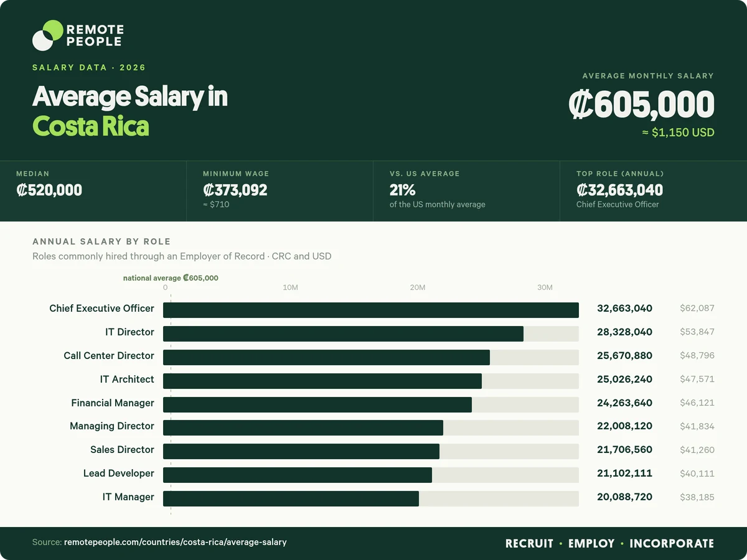Screen dimensions: 747x560
Task: Click the IT Architect salary bar
Action: (x=322, y=381)
